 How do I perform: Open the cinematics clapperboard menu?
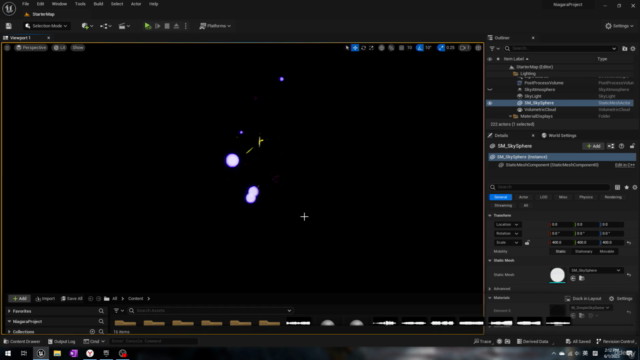[124, 26]
